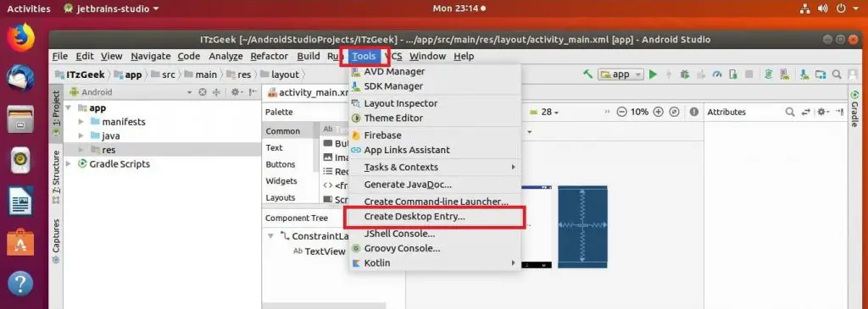Expand the manifests folder
This screenshot has width=868, height=309.
[81, 122]
